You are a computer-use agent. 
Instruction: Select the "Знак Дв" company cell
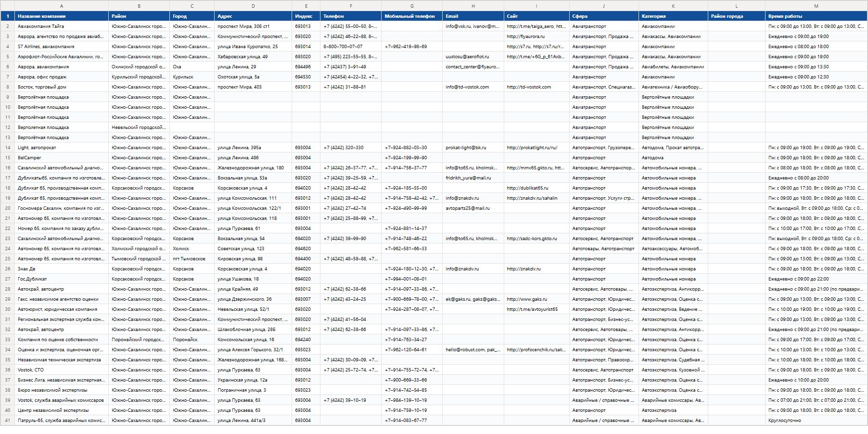pyautogui.click(x=62, y=269)
